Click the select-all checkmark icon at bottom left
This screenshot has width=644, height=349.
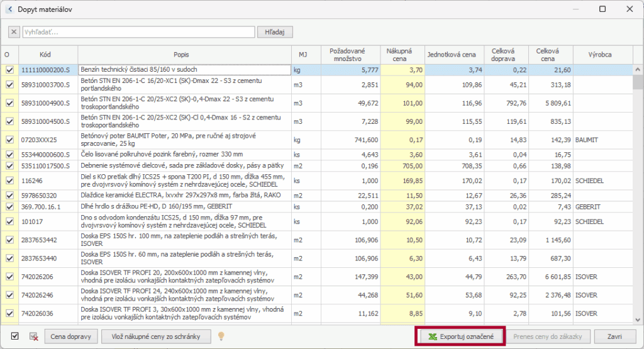tap(15, 336)
